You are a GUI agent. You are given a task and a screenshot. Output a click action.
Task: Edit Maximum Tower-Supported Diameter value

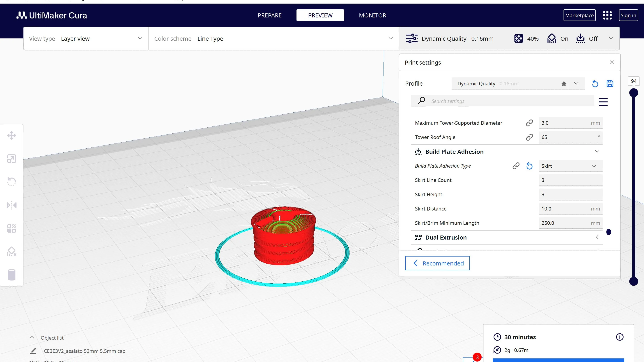pyautogui.click(x=571, y=123)
